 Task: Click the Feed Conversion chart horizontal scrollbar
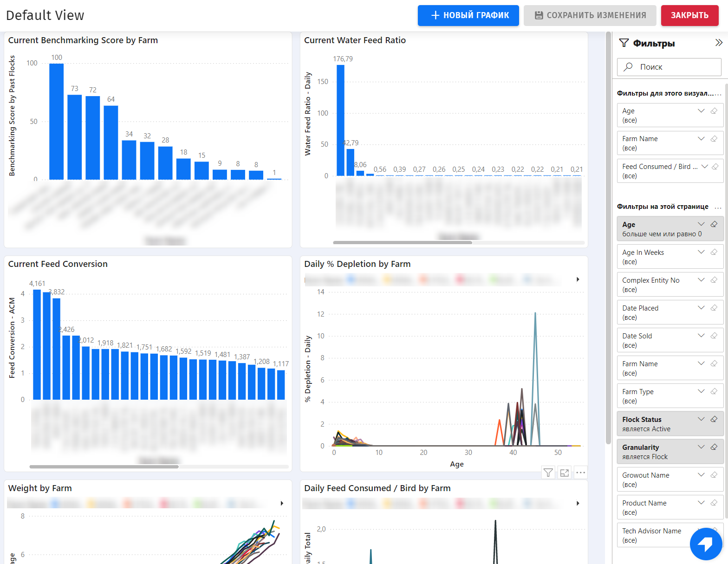[x=104, y=467]
